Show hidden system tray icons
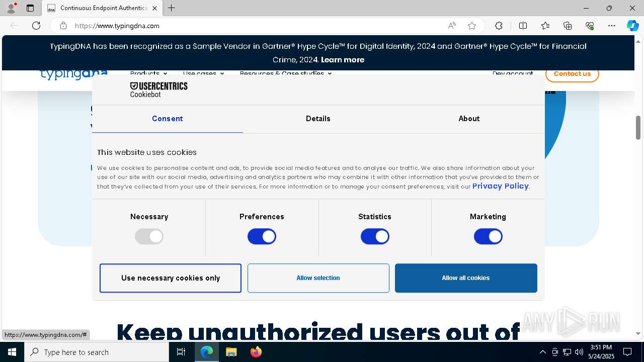This screenshot has width=644, height=362. pos(542,352)
